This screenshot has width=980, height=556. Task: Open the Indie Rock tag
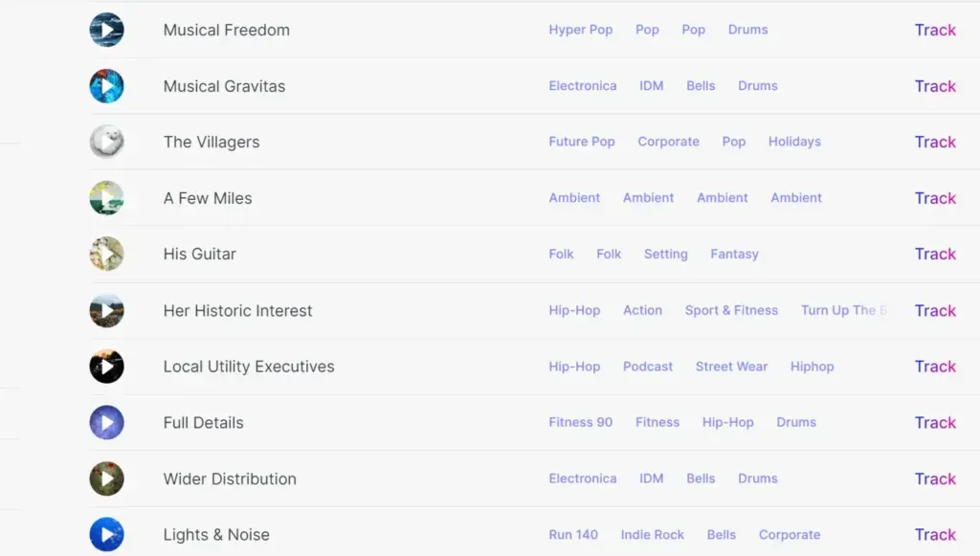tap(652, 535)
